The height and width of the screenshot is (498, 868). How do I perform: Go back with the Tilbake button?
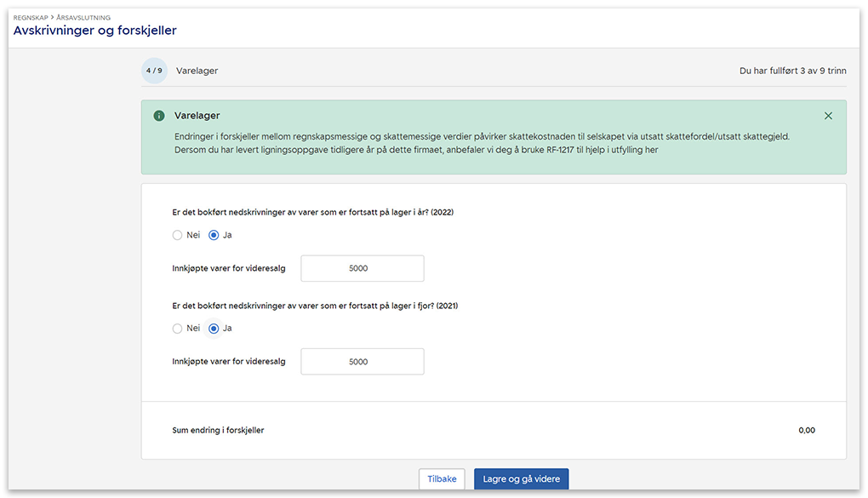(x=442, y=479)
